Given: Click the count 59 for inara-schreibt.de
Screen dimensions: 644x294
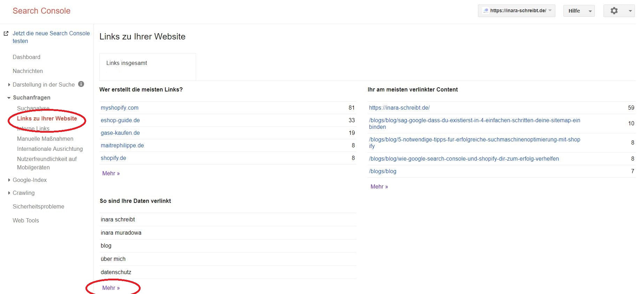Looking at the screenshot, I should point(631,108).
